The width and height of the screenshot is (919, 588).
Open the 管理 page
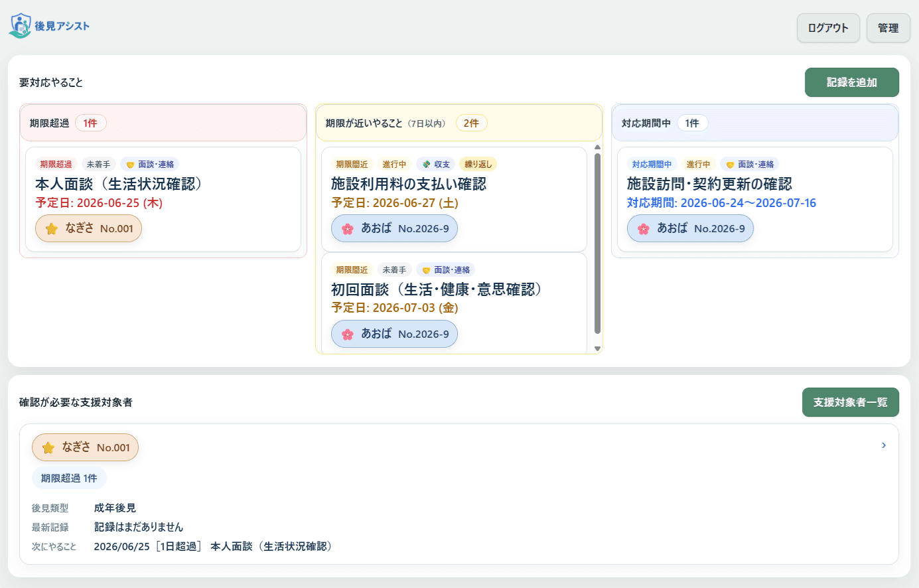coord(888,28)
